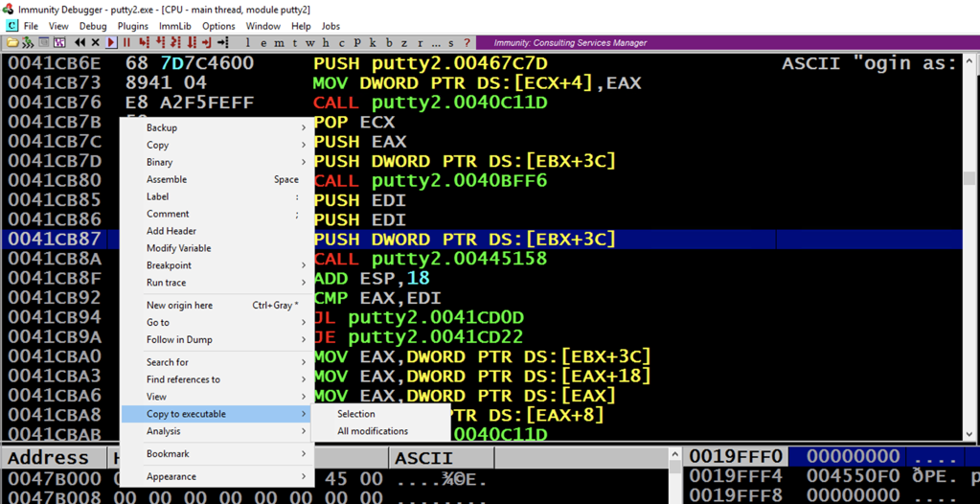Select Comment context menu entry
The image size is (980, 504).
[x=217, y=214]
